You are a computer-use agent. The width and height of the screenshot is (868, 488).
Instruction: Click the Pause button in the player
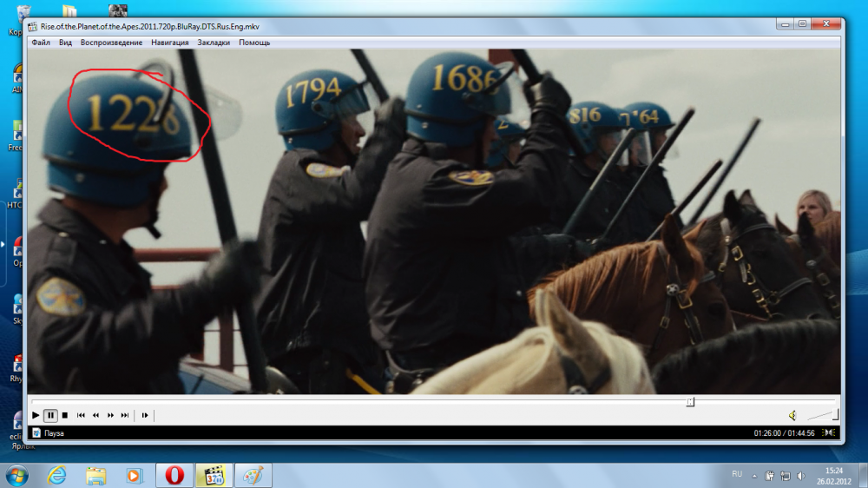(x=50, y=415)
